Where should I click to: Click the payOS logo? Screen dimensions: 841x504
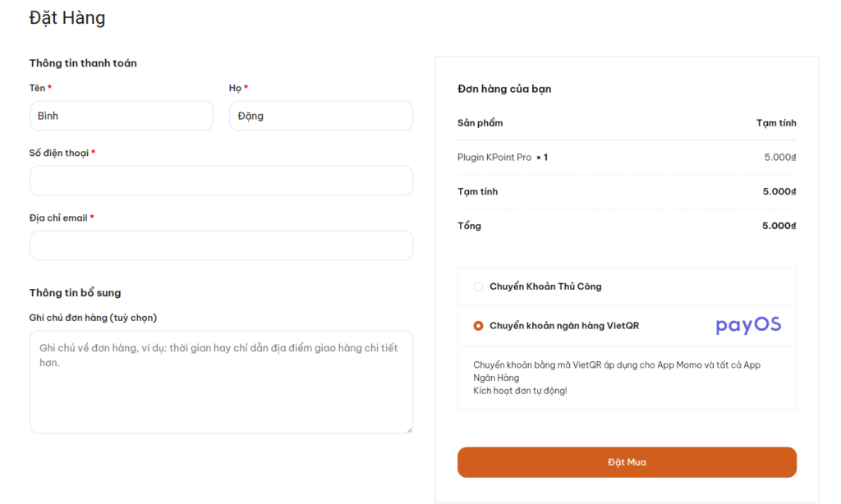tap(747, 325)
